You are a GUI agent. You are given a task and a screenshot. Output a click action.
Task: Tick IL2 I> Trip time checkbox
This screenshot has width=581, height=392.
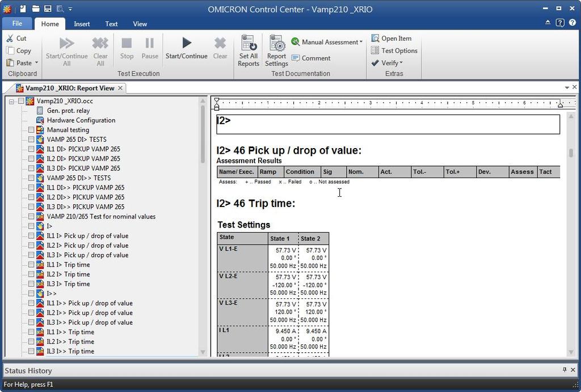(31, 274)
